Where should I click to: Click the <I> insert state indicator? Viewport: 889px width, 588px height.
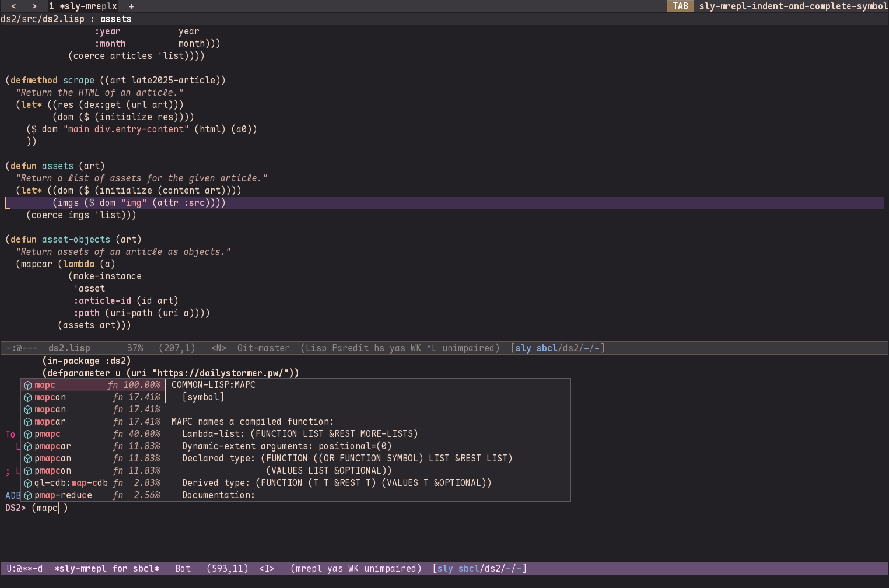click(267, 569)
